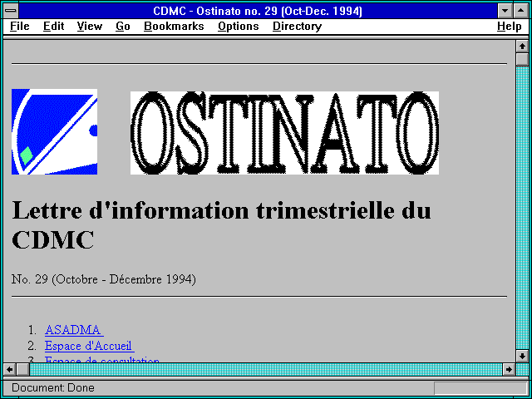Viewport: 532px width, 399px height.
Task: Click the vertical scrollbar track below thumb
Action: coord(521,208)
